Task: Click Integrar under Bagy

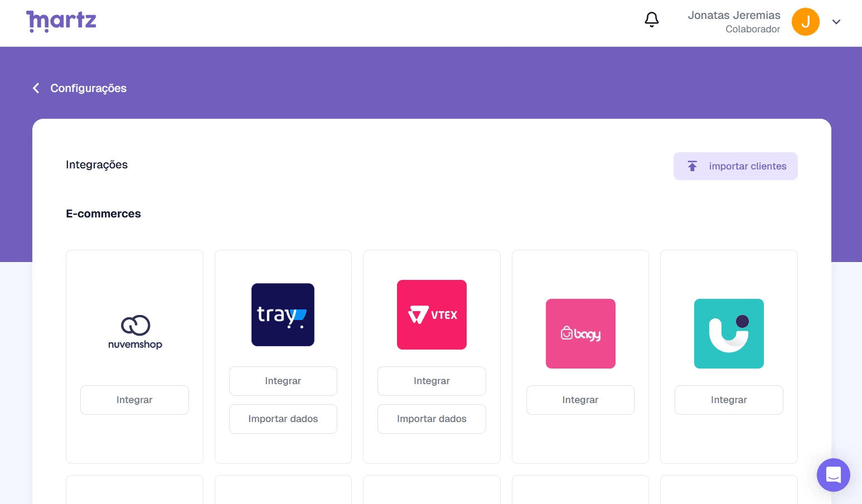Action: point(580,400)
